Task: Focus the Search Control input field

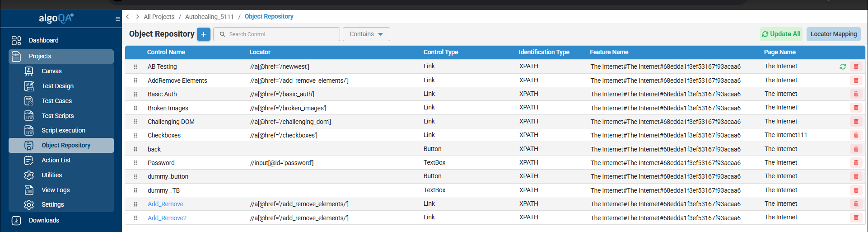Action: [x=280, y=34]
